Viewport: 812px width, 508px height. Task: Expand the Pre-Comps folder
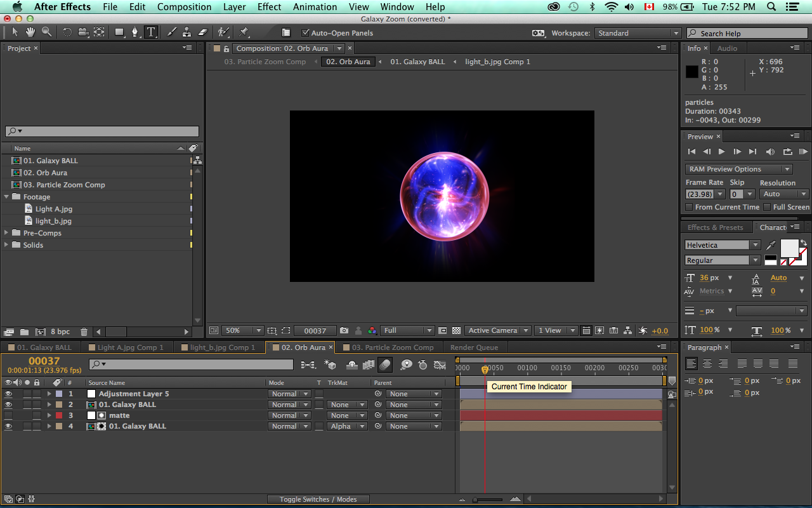tap(6, 233)
